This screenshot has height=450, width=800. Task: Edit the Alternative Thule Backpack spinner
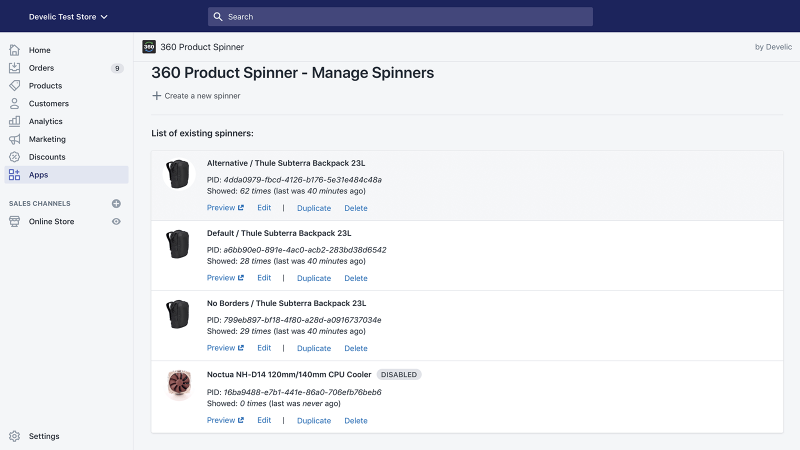(264, 208)
